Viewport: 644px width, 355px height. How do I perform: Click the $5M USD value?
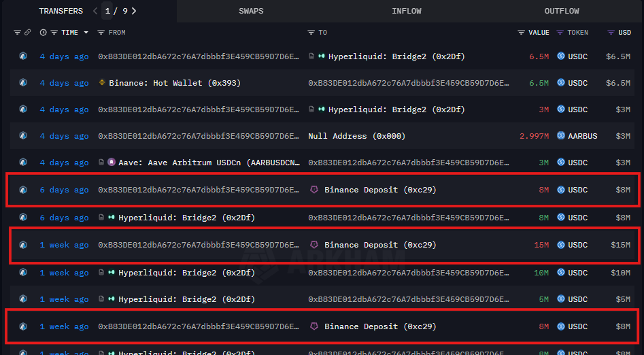[x=623, y=299]
